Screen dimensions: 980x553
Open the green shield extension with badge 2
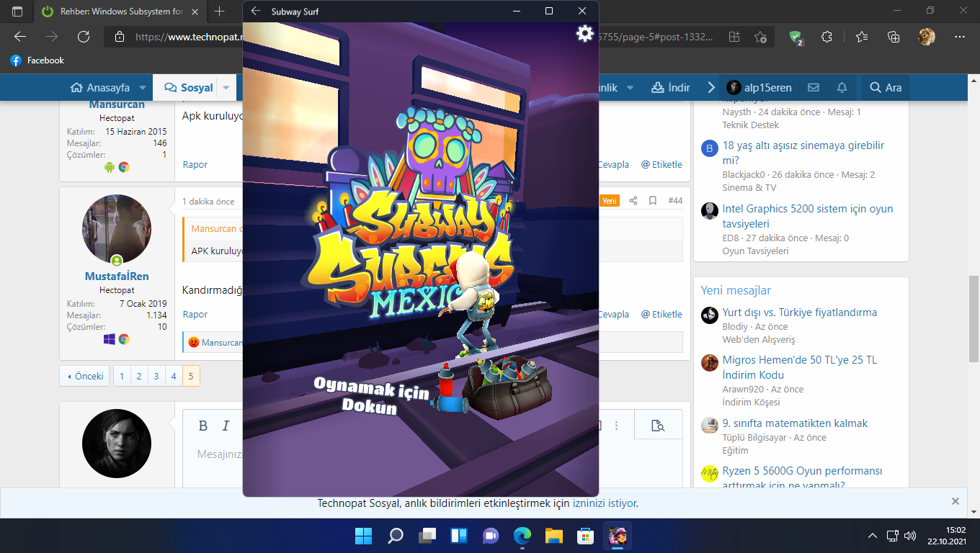tap(796, 37)
